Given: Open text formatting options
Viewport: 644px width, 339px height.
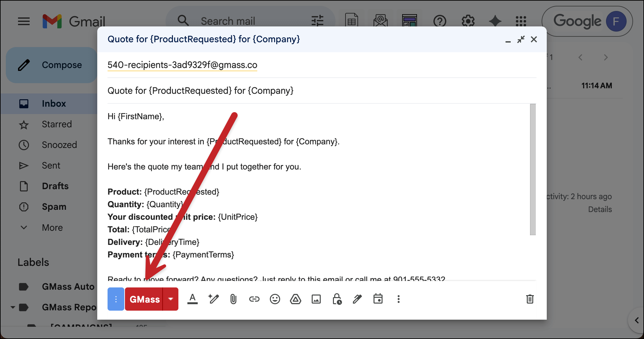Looking at the screenshot, I should [x=193, y=299].
